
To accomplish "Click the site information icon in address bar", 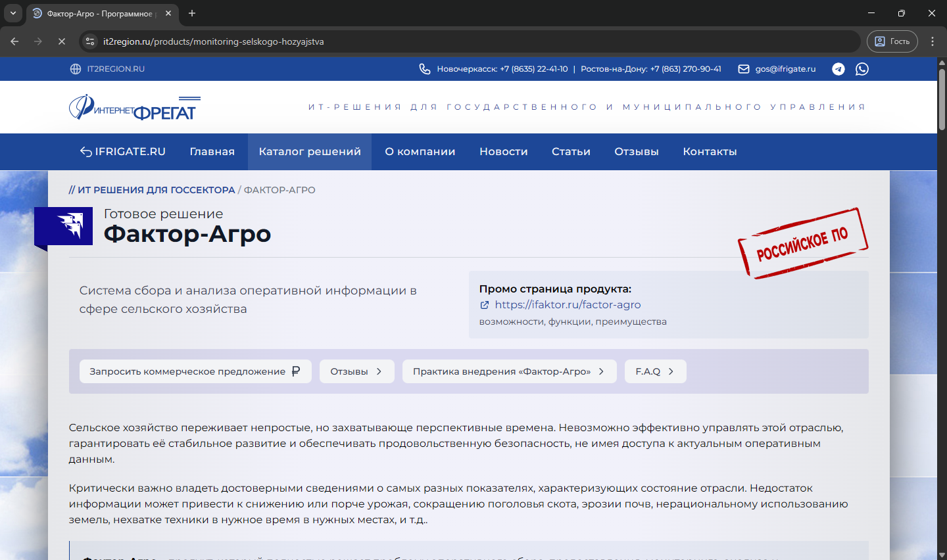I will point(91,41).
